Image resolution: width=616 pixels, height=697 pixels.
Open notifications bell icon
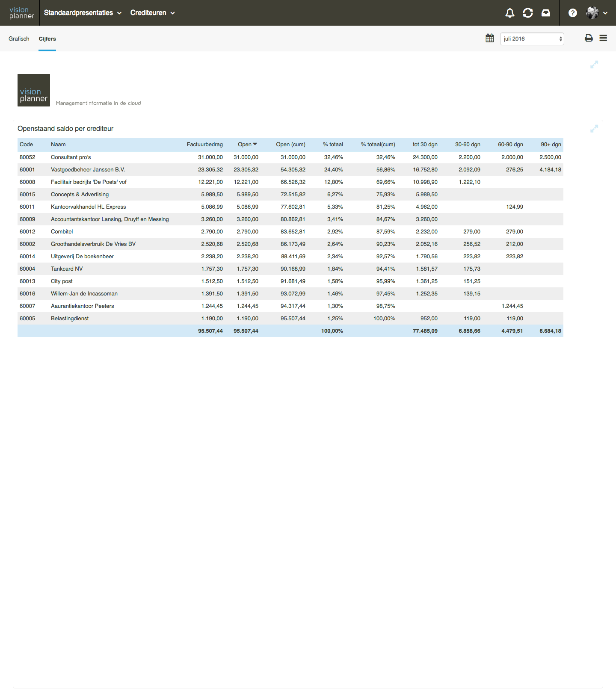click(509, 13)
